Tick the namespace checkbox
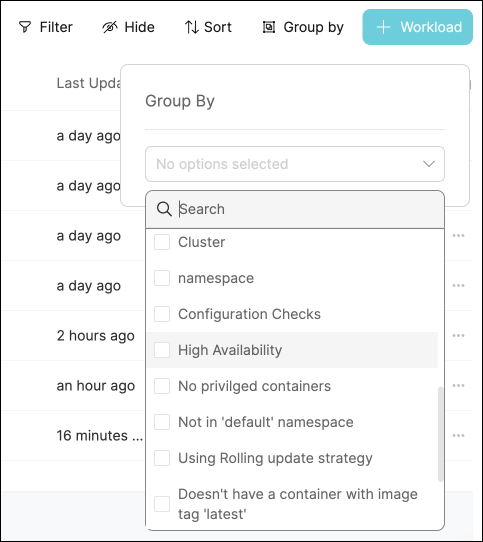Image resolution: width=483 pixels, height=542 pixels. tap(162, 278)
